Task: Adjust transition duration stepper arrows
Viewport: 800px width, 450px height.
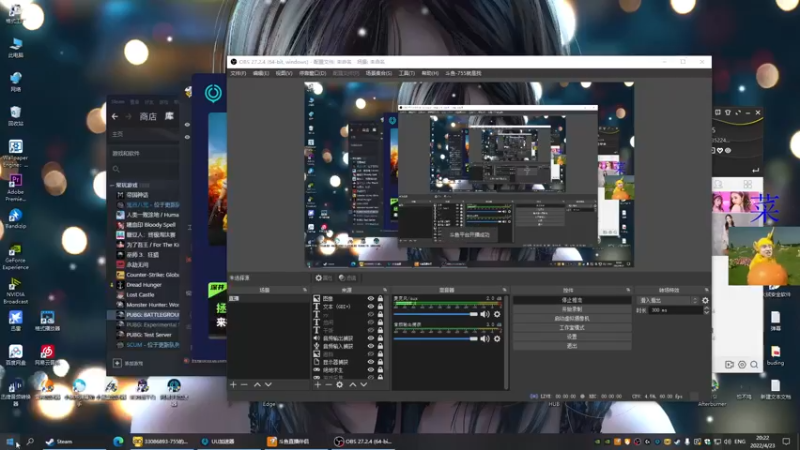Action: pyautogui.click(x=706, y=310)
